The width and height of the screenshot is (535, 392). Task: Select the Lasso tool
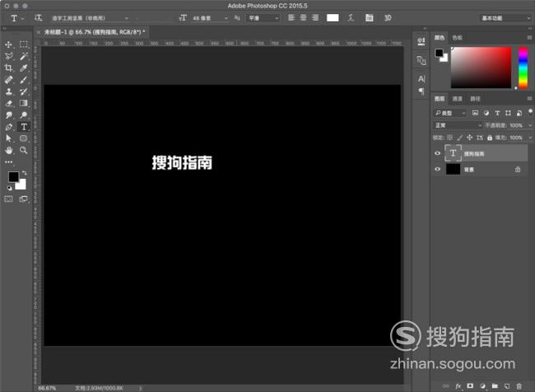8,56
